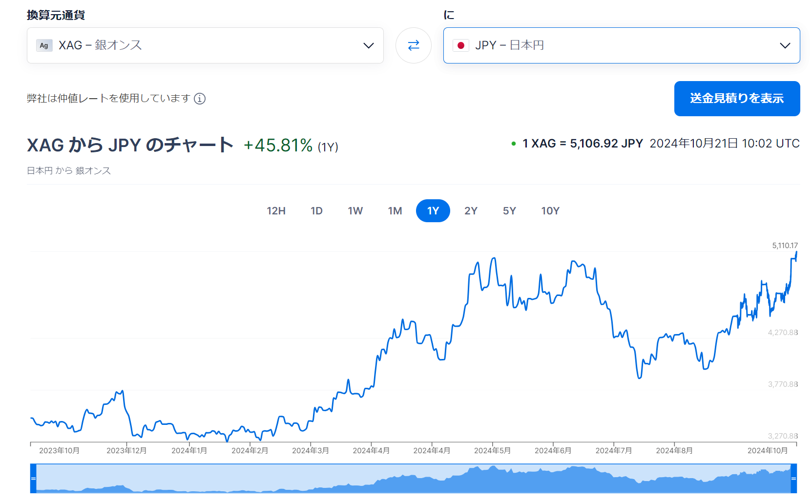Click the Ag silver ounce icon
The width and height of the screenshot is (812, 504).
coord(44,45)
